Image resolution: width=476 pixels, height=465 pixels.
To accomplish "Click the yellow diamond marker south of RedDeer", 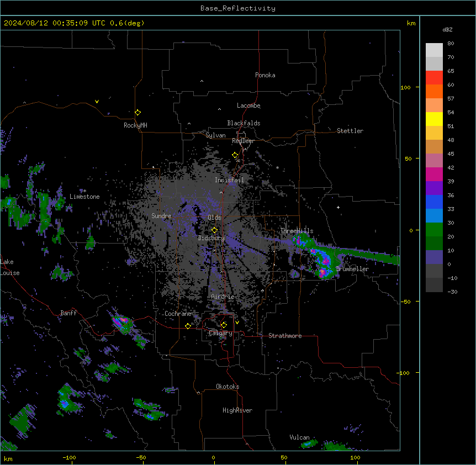I will 235,155.
